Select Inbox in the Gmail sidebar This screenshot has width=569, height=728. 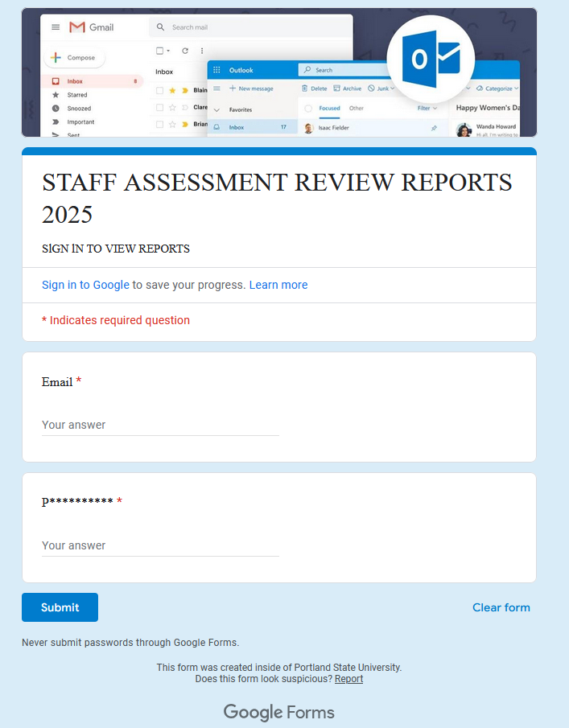click(75, 81)
